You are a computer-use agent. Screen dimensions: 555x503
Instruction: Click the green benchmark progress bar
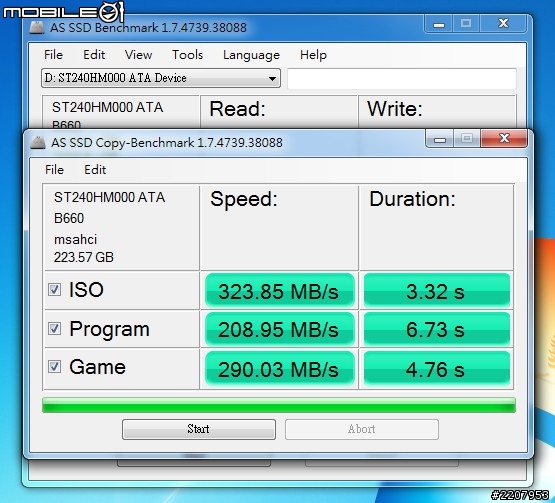click(x=279, y=405)
